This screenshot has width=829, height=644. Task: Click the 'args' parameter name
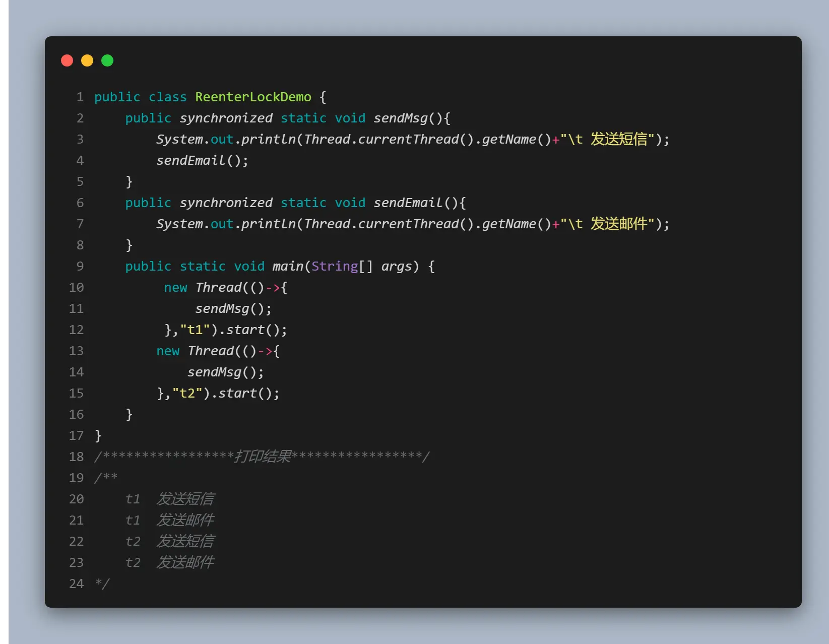(397, 266)
